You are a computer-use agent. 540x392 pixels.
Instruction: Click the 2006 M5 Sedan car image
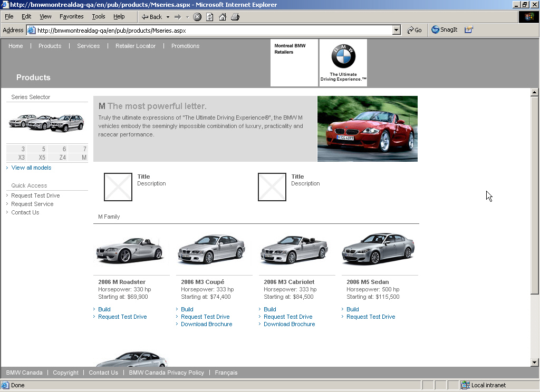click(x=378, y=249)
